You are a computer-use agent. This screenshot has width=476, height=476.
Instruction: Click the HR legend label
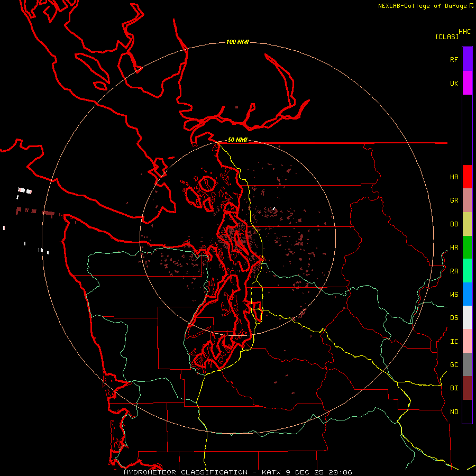[x=454, y=248]
